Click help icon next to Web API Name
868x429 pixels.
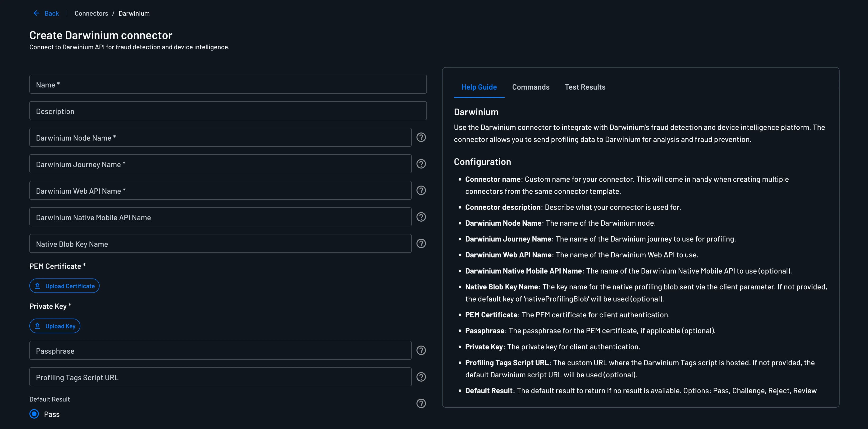(421, 190)
